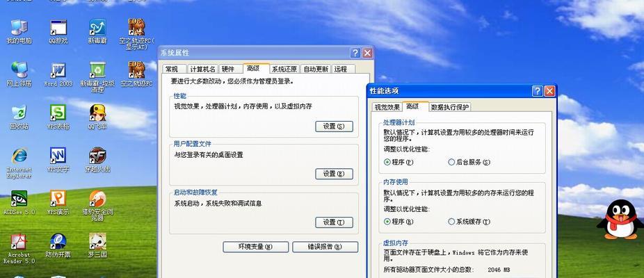Open the 新毒霸-垃圾清理 shortcut
The image size is (644, 278).
click(97, 76)
